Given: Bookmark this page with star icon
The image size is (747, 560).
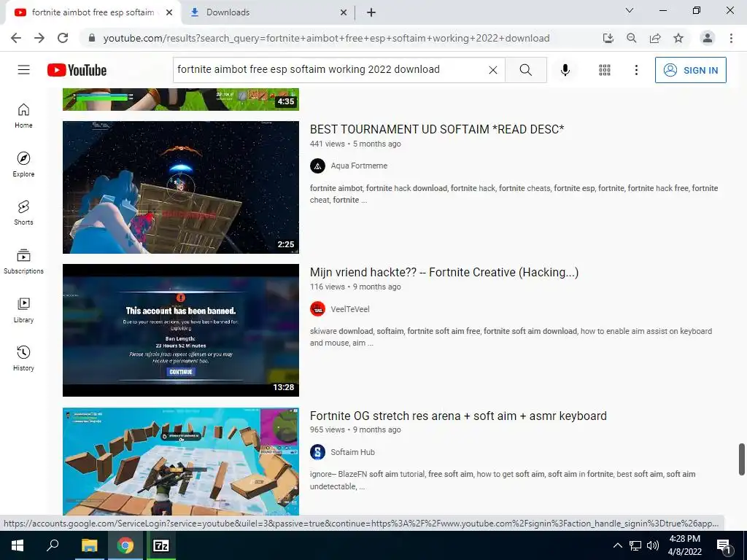Looking at the screenshot, I should [x=678, y=38].
